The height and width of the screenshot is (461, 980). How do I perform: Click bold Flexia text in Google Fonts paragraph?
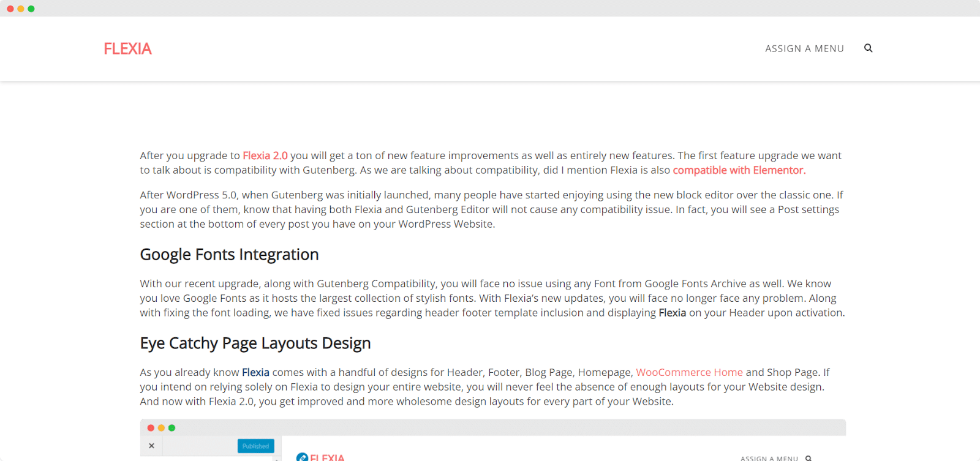(x=672, y=313)
